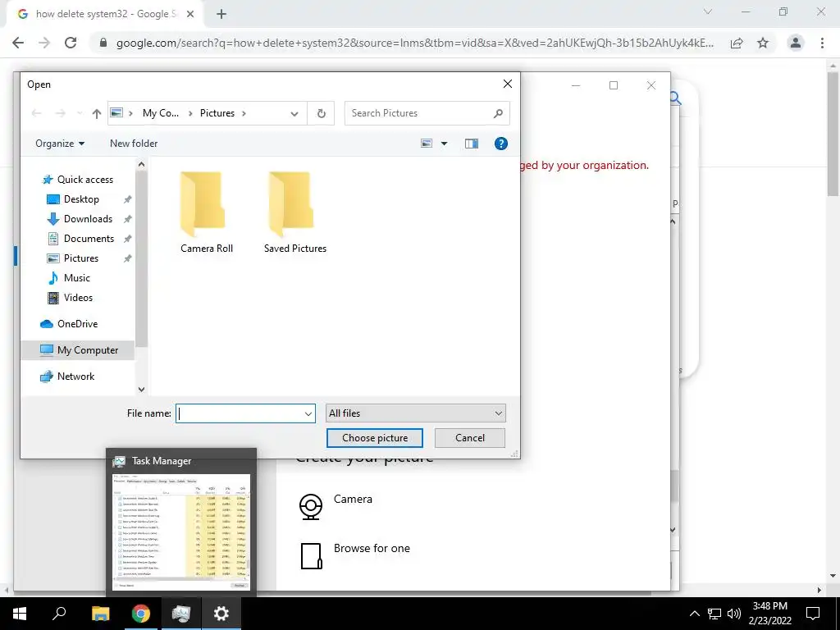Click the Forward arrow in Open dialog
This screenshot has height=630, width=840.
point(61,113)
